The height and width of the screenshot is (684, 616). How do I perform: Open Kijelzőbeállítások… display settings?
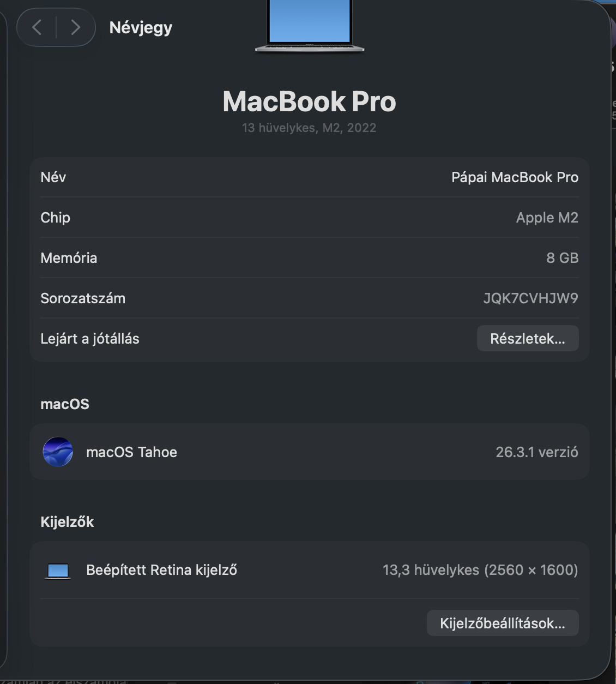502,623
